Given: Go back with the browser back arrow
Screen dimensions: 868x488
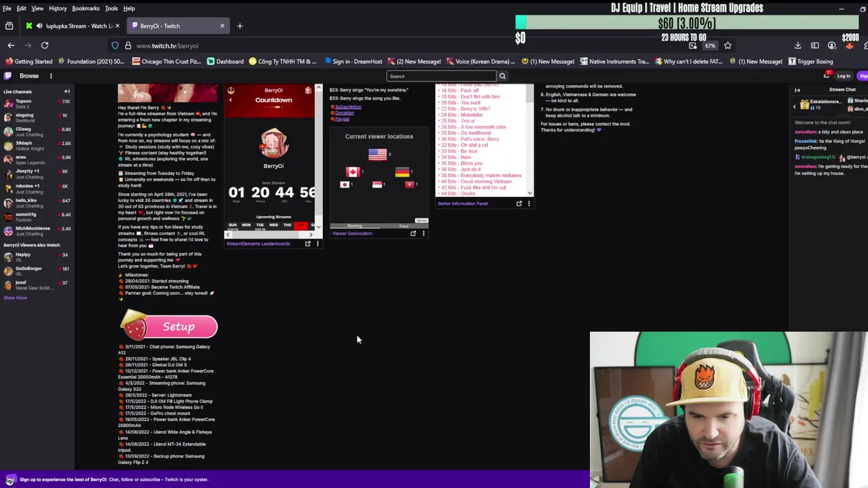Looking at the screenshot, I should (11, 45).
